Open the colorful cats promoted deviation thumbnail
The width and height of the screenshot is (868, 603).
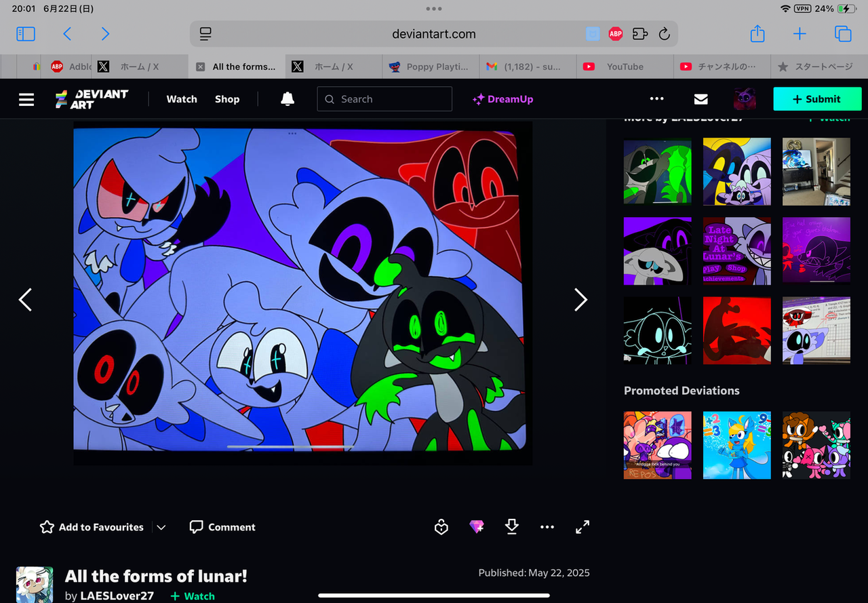[816, 445]
